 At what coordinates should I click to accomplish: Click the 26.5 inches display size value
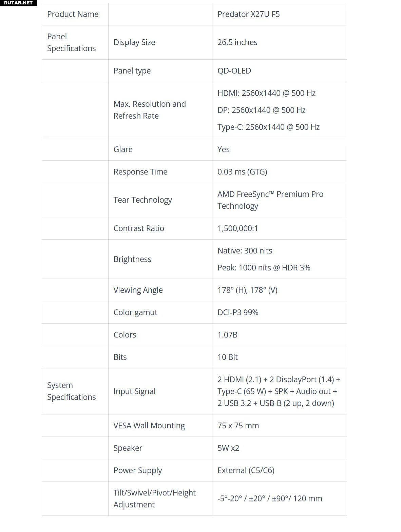[x=237, y=42]
